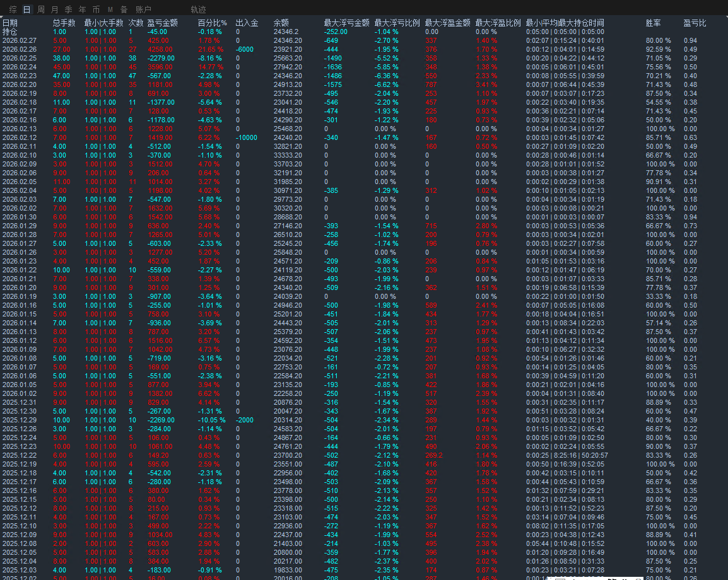Click the 出入金 column header
The width and height of the screenshot is (728, 580).
click(247, 23)
